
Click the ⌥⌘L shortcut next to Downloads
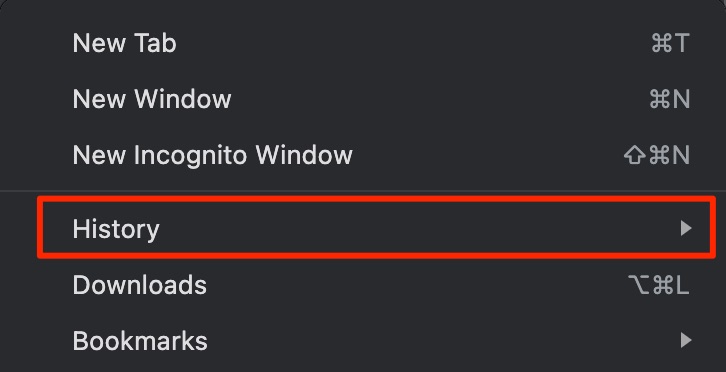point(659,285)
